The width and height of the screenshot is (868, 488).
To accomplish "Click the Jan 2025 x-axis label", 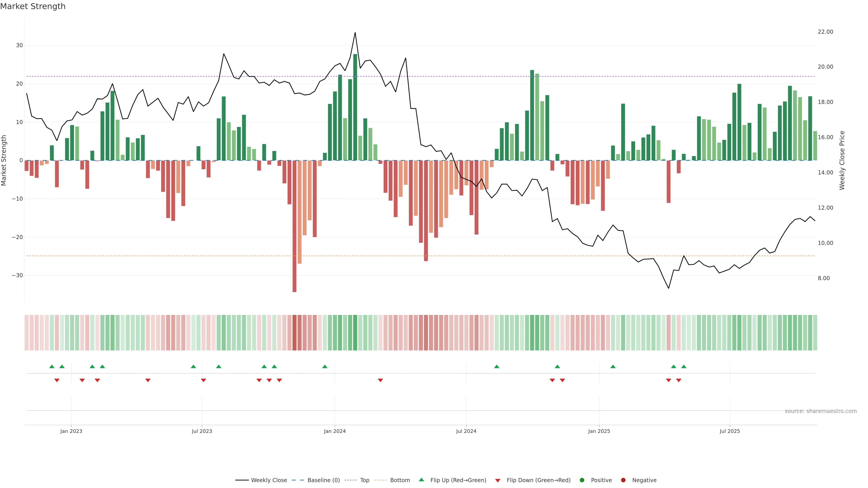I will pyautogui.click(x=599, y=431).
